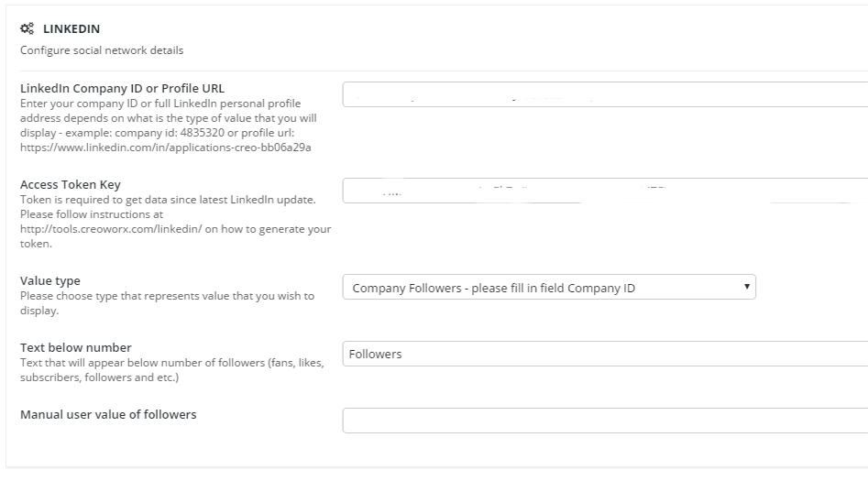Click the 'Manual user value of followers' label
This screenshot has height=481, width=868.
pos(108,415)
